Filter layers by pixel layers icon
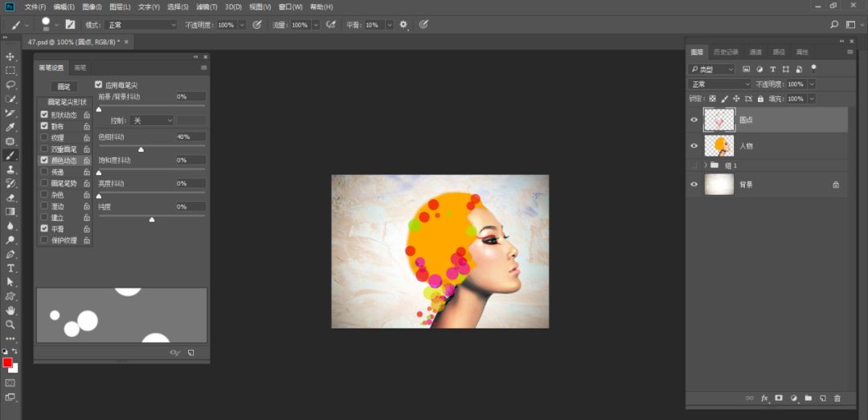This screenshot has width=868, height=420. 746,69
